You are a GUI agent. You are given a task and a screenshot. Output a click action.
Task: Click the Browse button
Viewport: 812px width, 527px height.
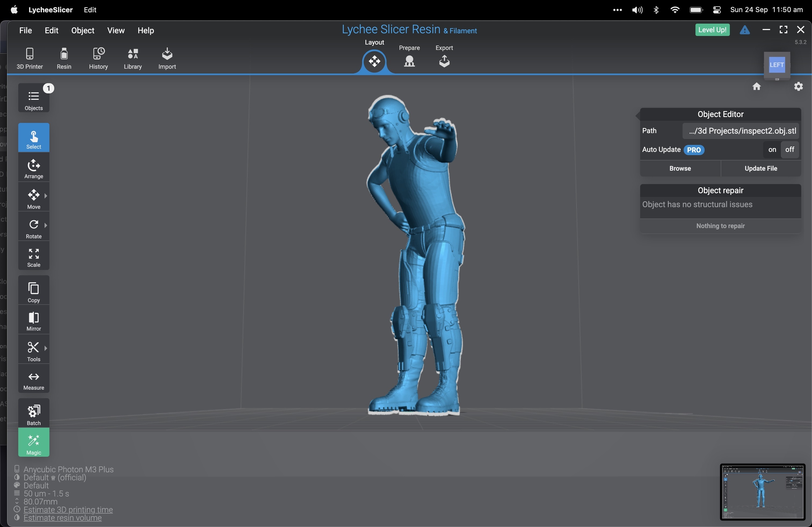point(680,169)
